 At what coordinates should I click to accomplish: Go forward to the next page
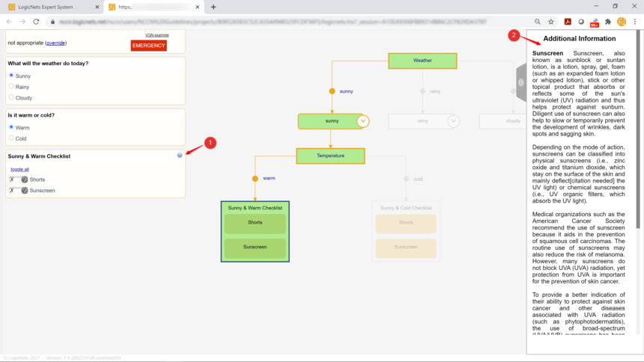coord(22,22)
